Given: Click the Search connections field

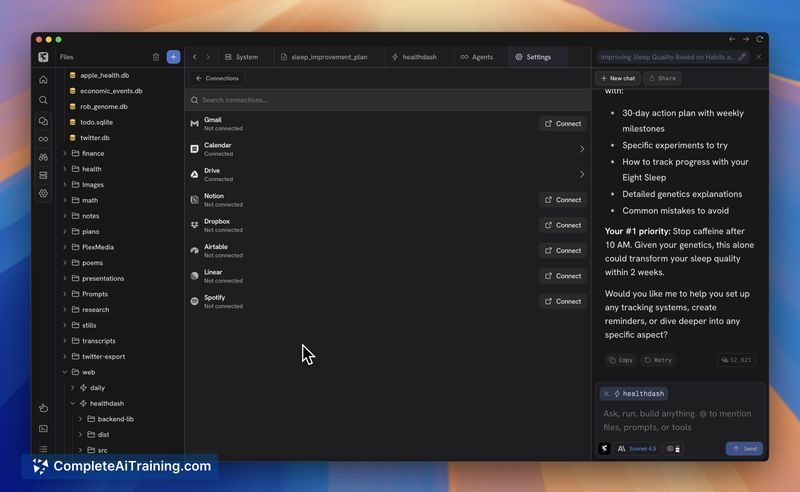Looking at the screenshot, I should (388, 100).
